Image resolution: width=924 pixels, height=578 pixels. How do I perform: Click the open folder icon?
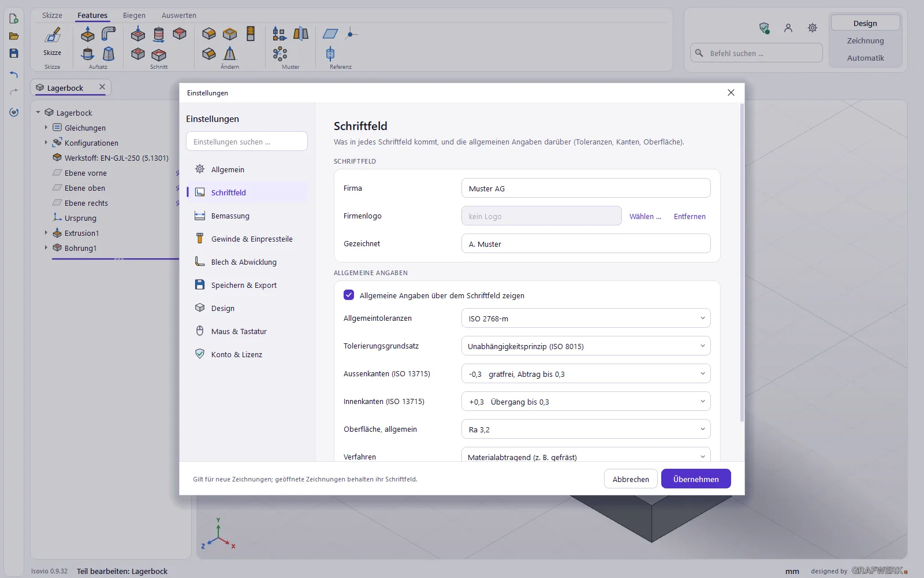click(14, 36)
